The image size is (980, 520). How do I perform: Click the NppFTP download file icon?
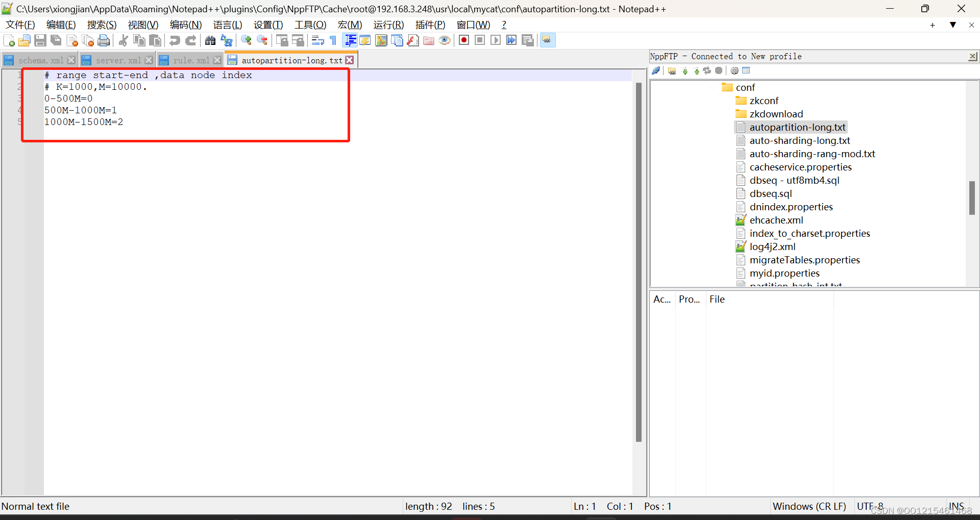(x=685, y=71)
